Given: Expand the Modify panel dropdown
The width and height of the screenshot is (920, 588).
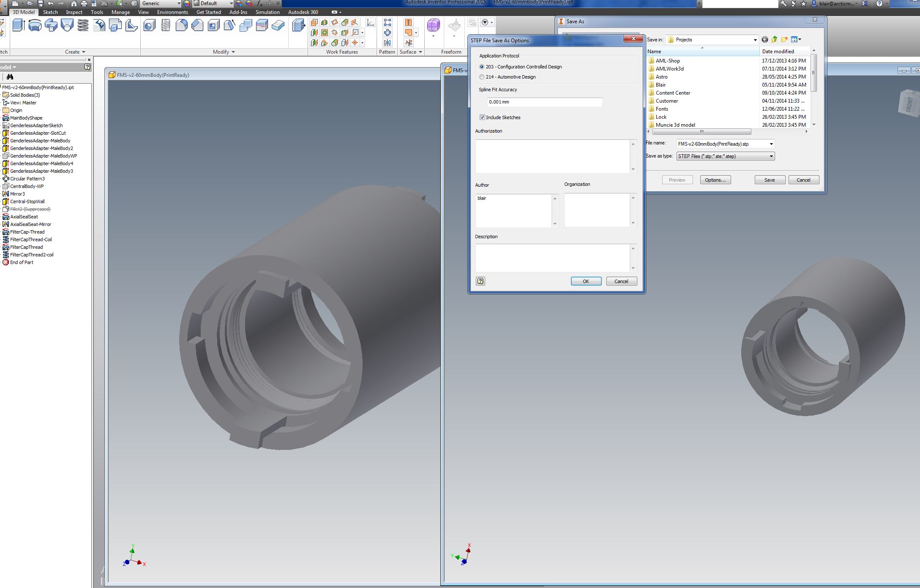Looking at the screenshot, I should (x=224, y=52).
